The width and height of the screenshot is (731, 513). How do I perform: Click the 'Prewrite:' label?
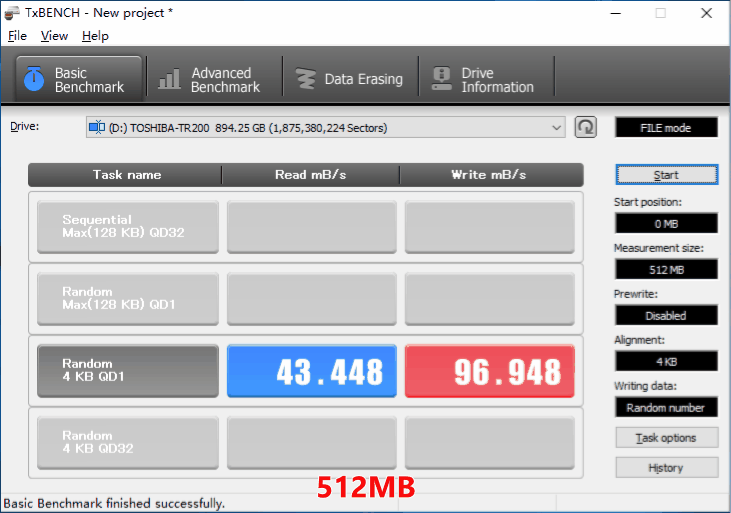636,294
